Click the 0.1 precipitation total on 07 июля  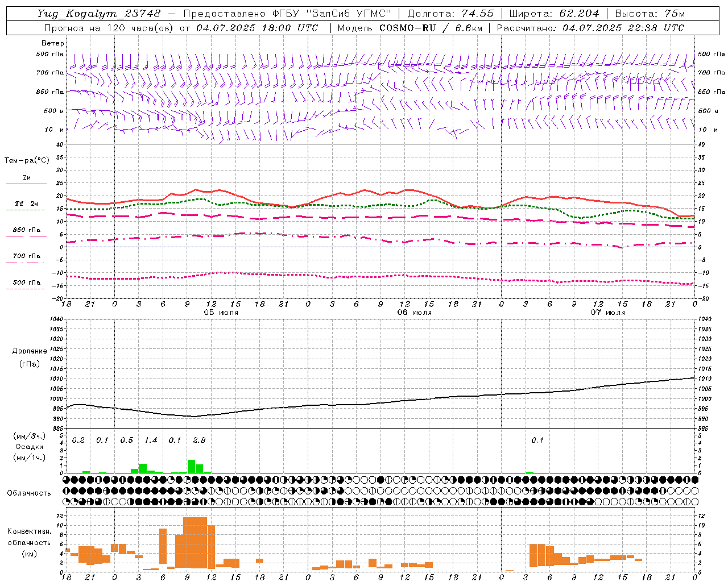point(537,440)
